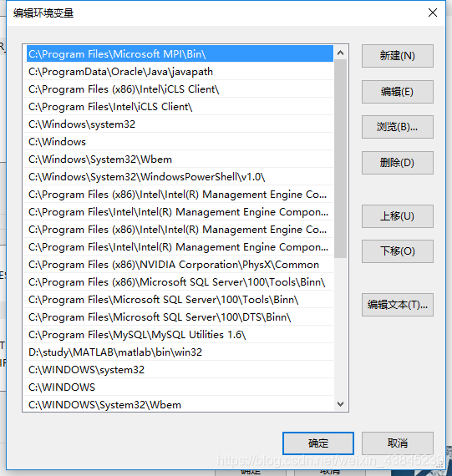The width and height of the screenshot is (452, 476).
Task: Open the 浏览(B)... browse button
Action: click(x=398, y=127)
